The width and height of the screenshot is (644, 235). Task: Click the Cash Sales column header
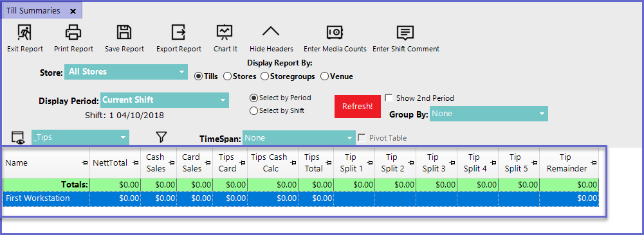158,163
